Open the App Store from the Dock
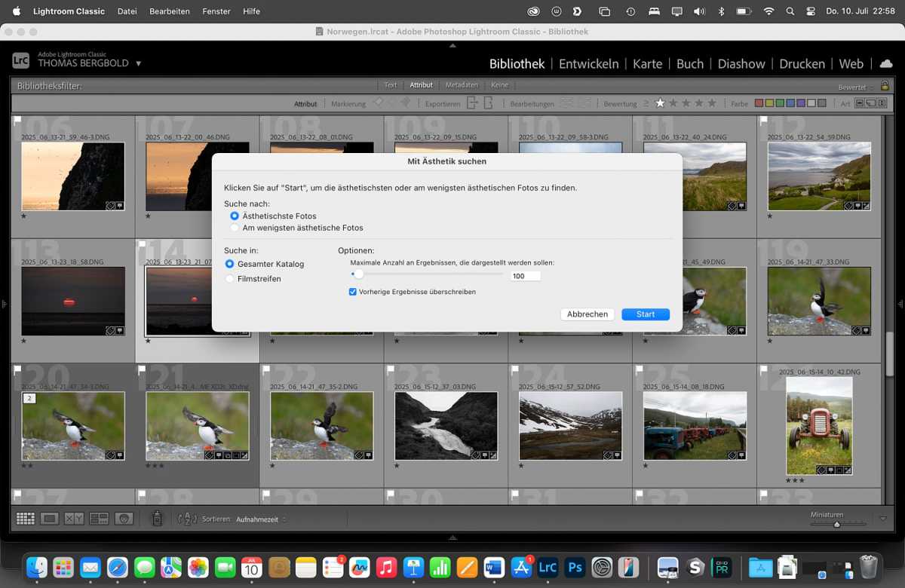The image size is (905, 588). 521,567
